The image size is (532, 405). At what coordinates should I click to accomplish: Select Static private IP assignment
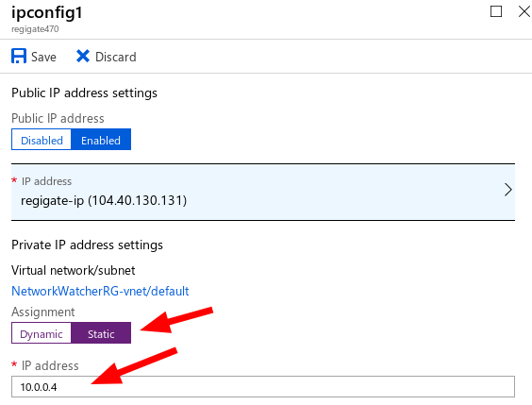(x=101, y=333)
